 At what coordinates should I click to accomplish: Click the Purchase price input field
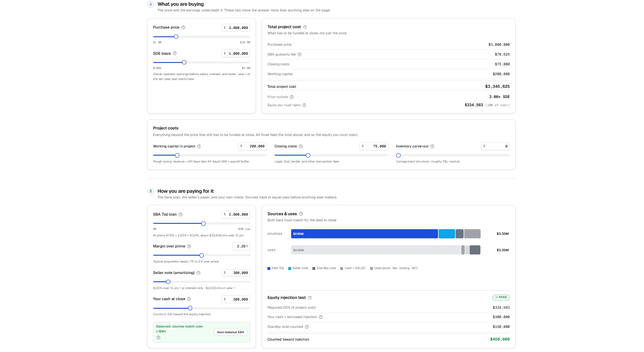[236, 28]
